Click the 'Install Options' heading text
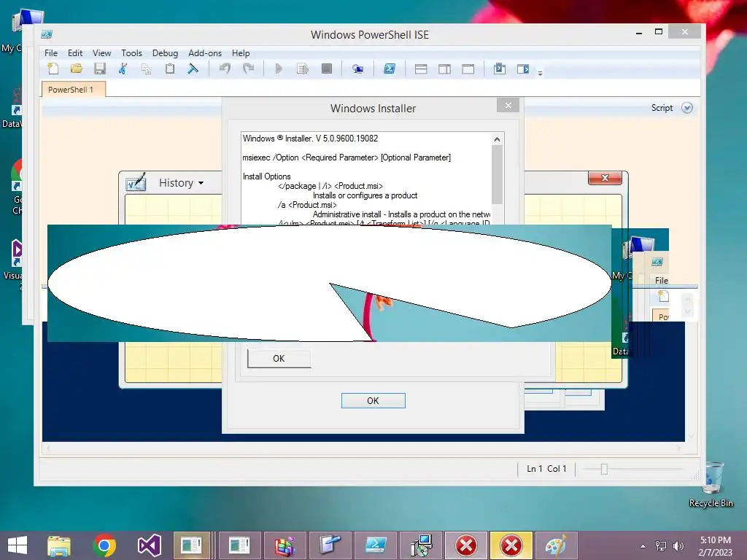This screenshot has width=747, height=560. (x=266, y=176)
